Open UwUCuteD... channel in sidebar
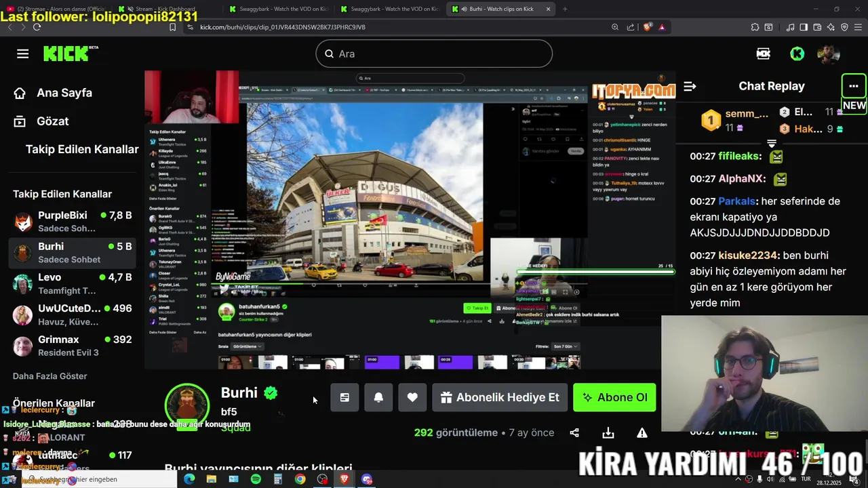Image resolution: width=868 pixels, height=488 pixels. coord(72,315)
